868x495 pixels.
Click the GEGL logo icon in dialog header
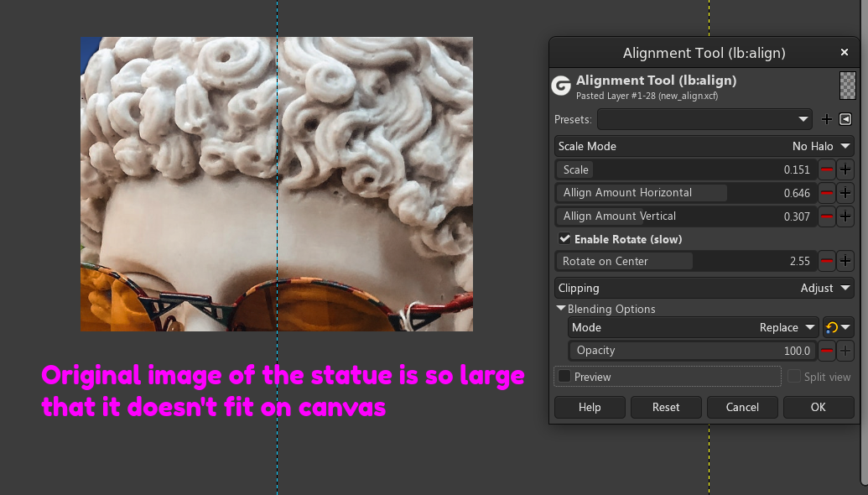[x=561, y=86]
